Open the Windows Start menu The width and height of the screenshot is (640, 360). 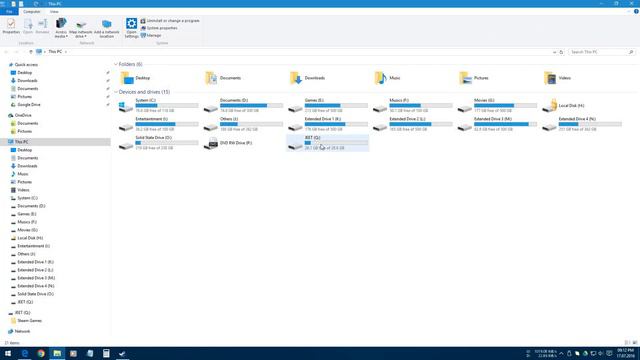click(x=8, y=353)
